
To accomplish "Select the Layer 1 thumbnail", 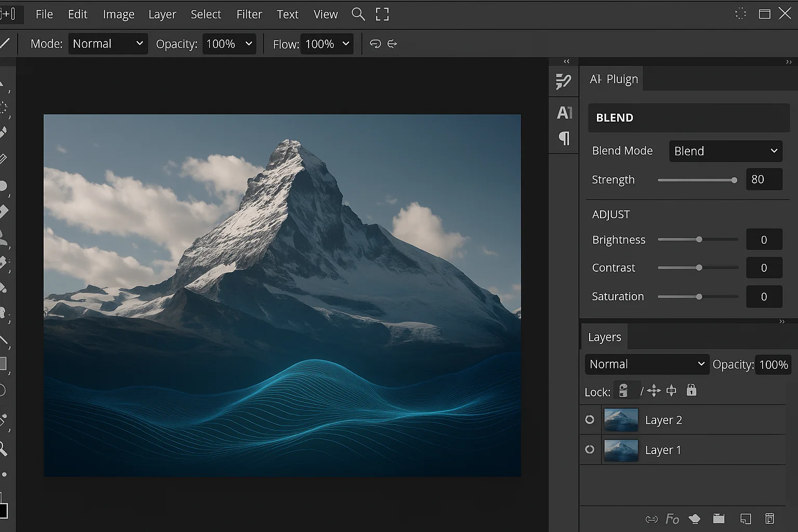I will click(621, 450).
